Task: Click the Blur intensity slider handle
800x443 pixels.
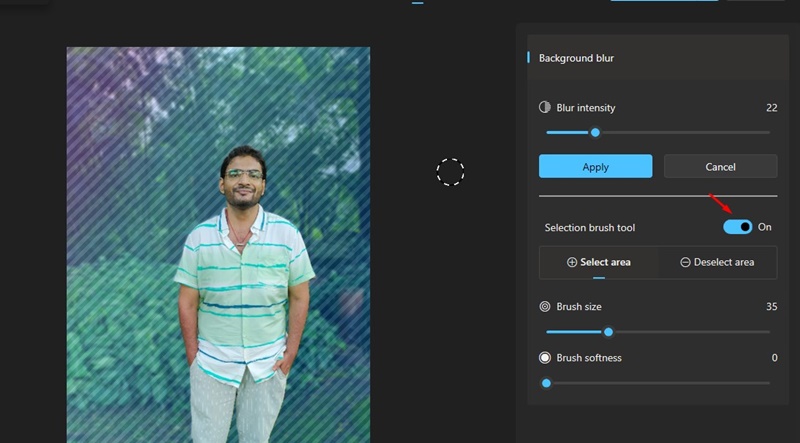Action: pyautogui.click(x=595, y=133)
